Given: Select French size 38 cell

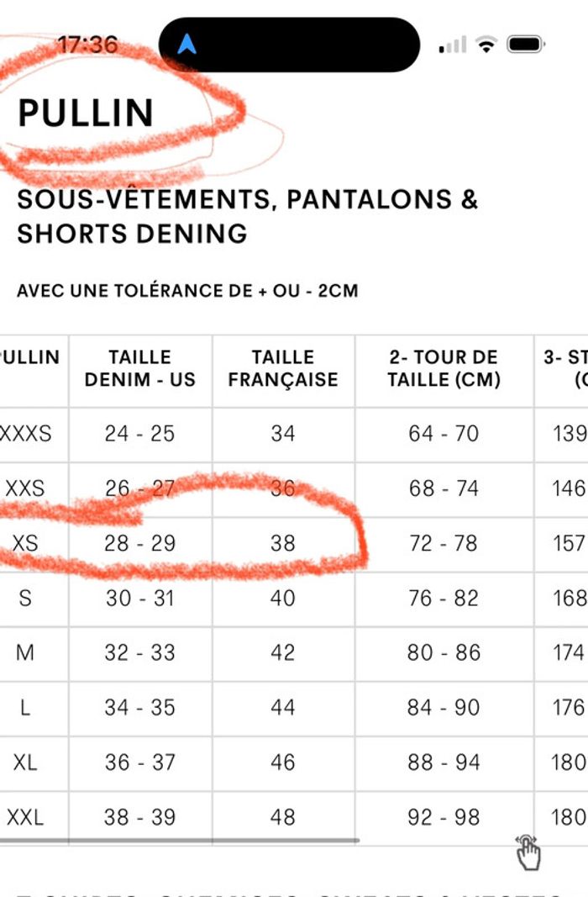Looking at the screenshot, I should coord(283,543).
